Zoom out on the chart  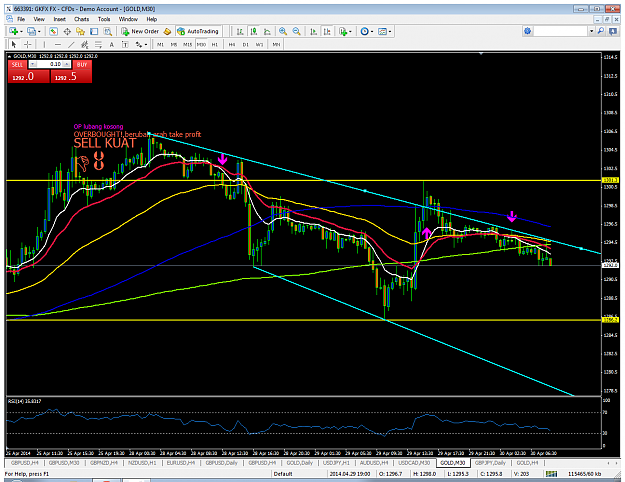tap(297, 31)
